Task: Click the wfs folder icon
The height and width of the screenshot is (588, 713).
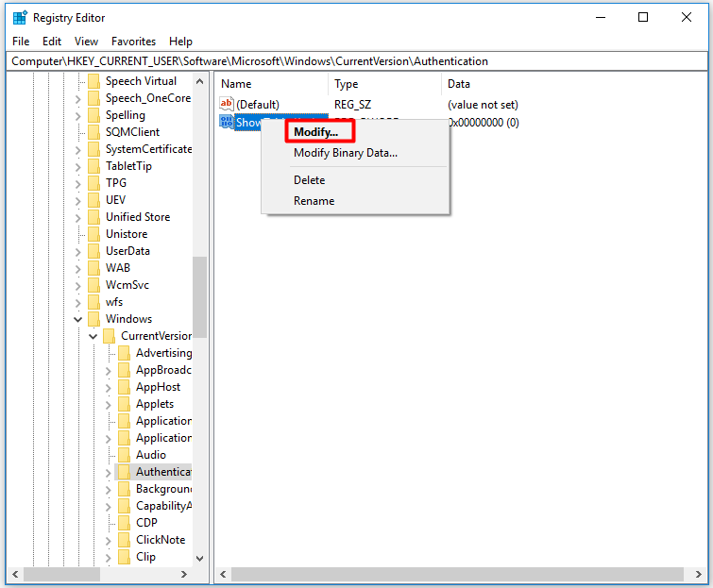Action: pos(93,302)
